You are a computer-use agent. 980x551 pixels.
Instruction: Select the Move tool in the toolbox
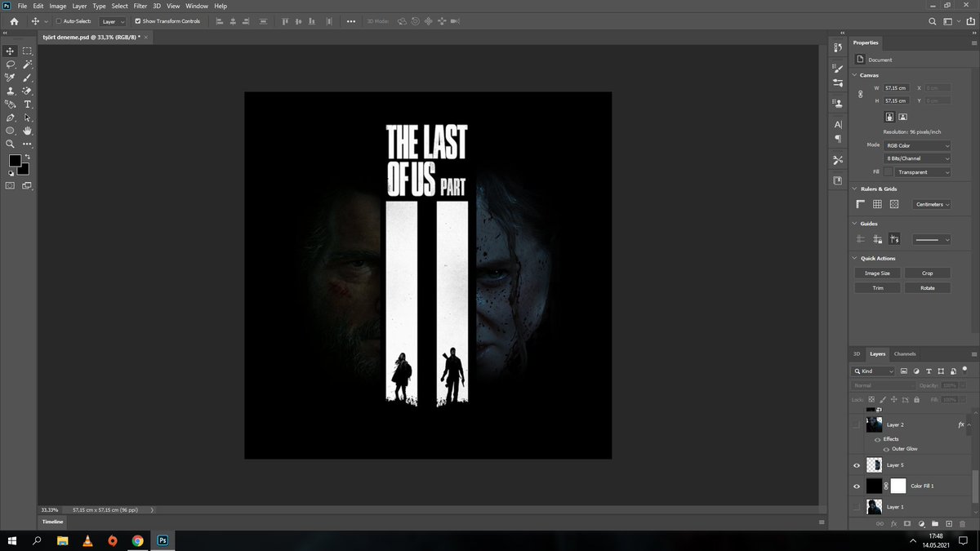11,51
